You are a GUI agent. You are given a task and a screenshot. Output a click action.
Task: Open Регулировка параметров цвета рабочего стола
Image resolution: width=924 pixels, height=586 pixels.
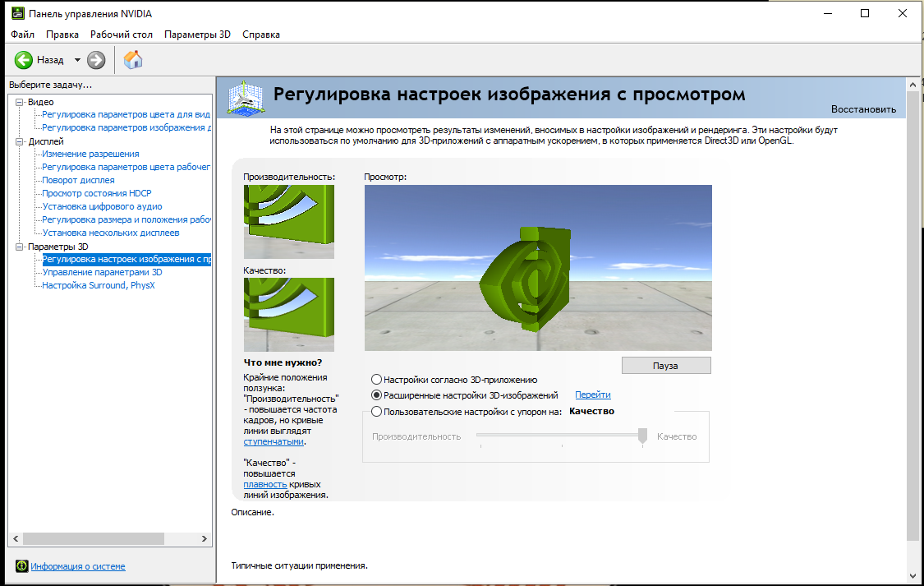pyautogui.click(x=126, y=167)
